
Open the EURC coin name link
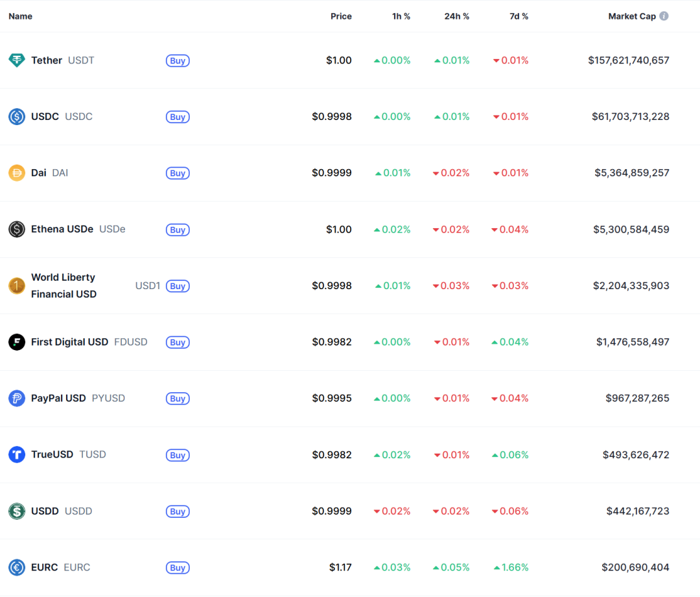click(x=45, y=568)
